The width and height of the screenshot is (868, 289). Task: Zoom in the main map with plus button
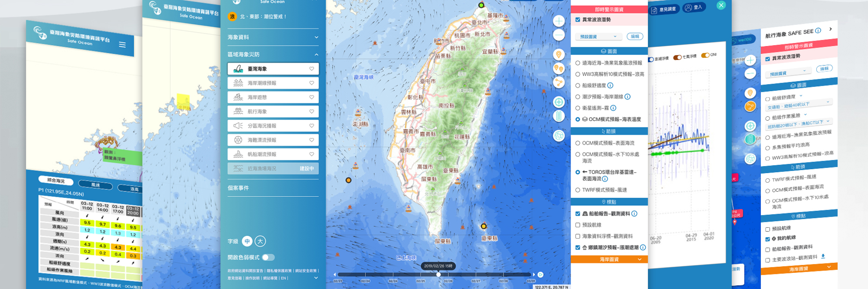pyautogui.click(x=559, y=21)
